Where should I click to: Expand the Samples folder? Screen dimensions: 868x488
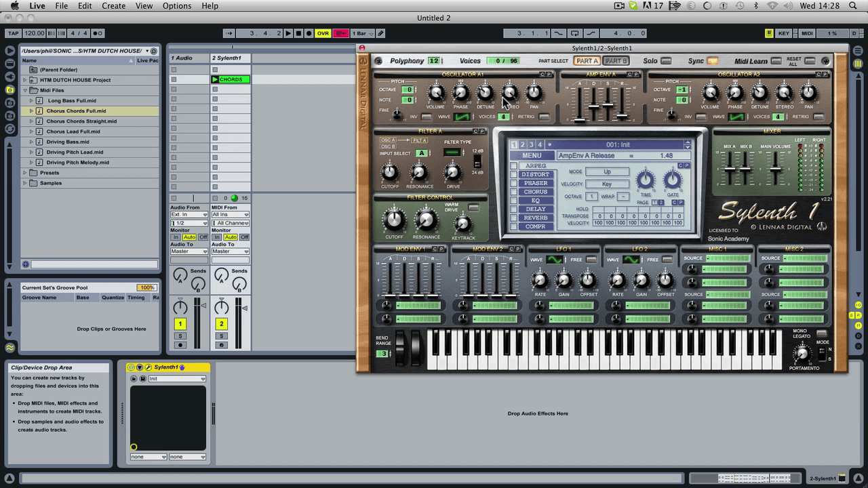coord(26,183)
